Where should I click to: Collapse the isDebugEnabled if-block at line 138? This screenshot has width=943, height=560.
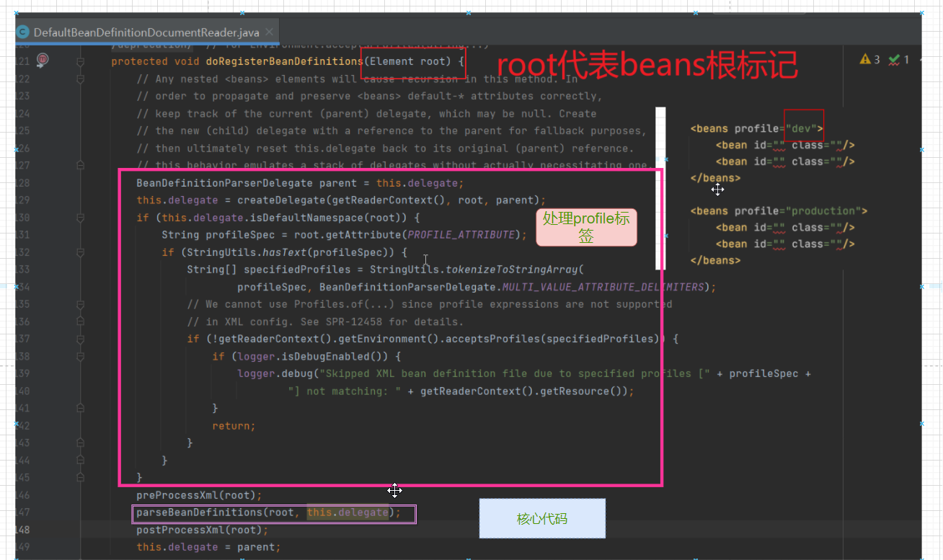click(x=81, y=356)
